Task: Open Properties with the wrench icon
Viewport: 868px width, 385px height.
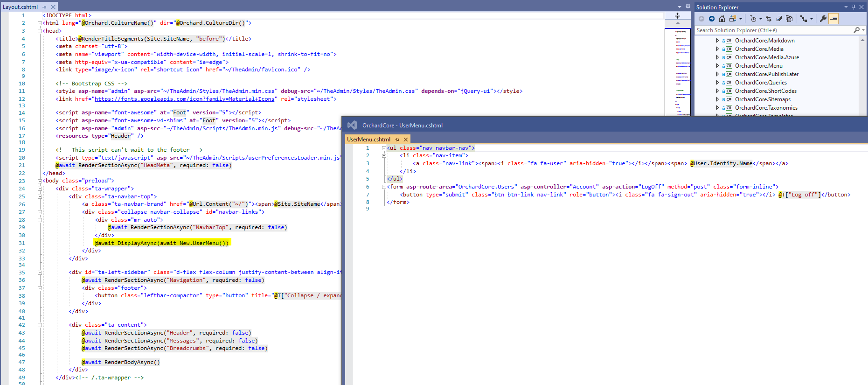Action: pyautogui.click(x=823, y=19)
